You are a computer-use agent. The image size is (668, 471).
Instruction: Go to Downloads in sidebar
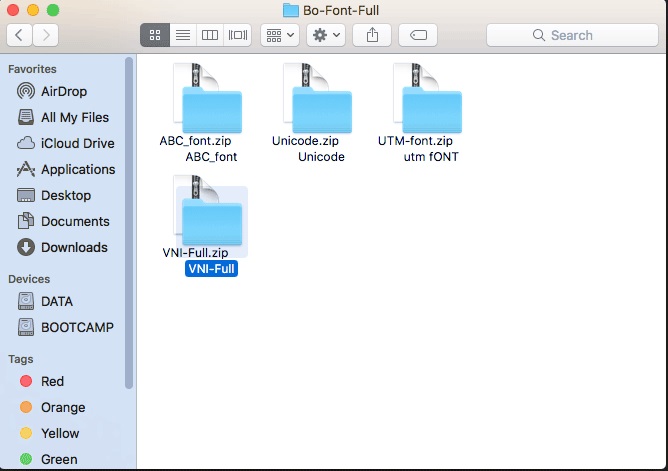(73, 247)
